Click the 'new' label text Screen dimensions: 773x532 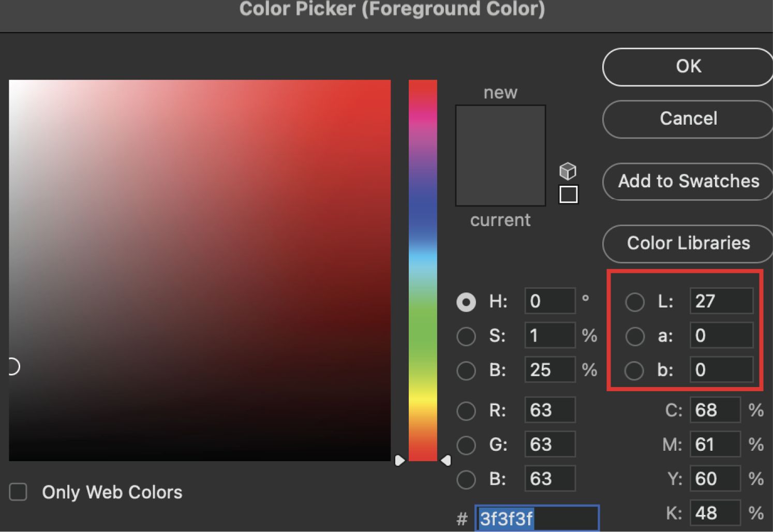(x=500, y=93)
